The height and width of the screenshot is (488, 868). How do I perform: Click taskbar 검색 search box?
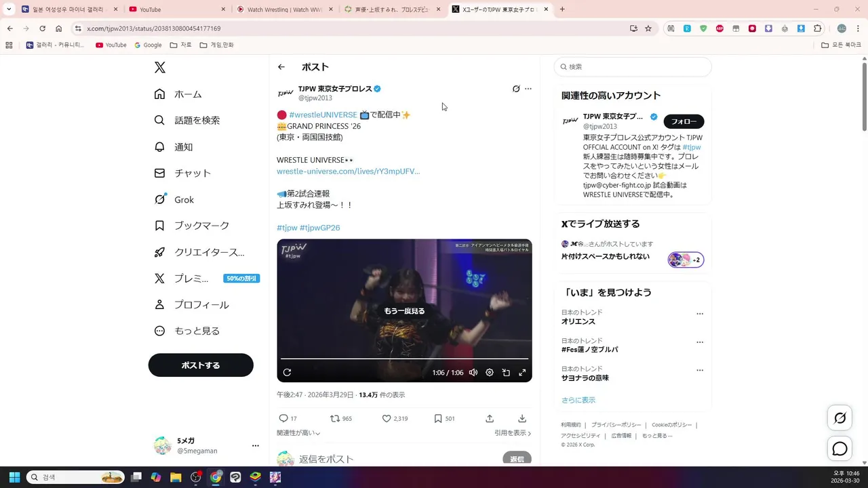(75, 477)
